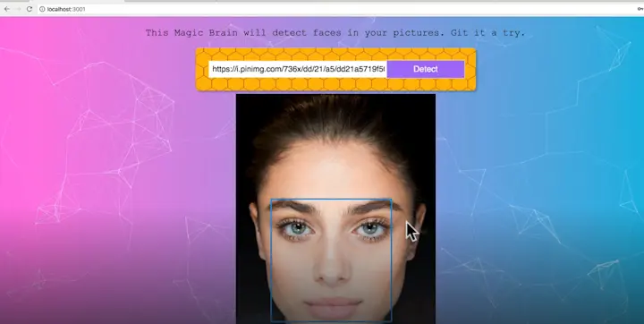The height and width of the screenshot is (324, 644).
Task: Click the browser forward arrow
Action: [x=18, y=9]
